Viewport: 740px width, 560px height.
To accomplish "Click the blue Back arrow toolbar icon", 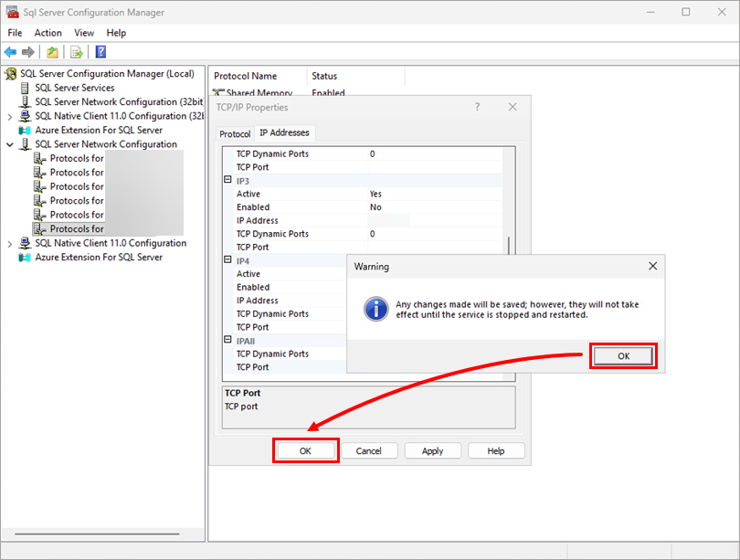I will pyautogui.click(x=10, y=52).
